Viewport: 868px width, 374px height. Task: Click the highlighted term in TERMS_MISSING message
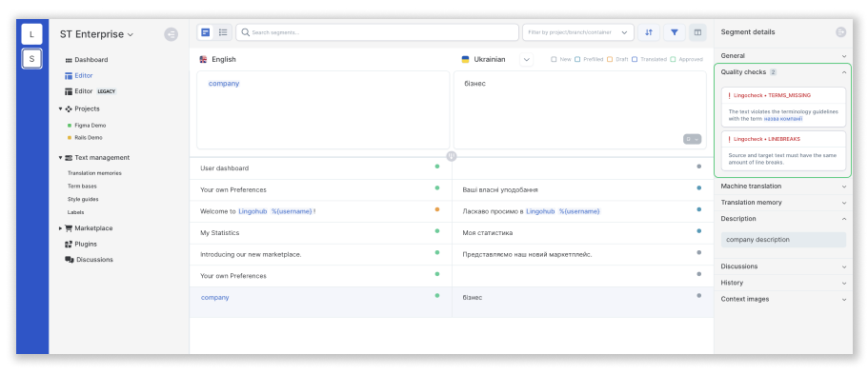point(783,119)
